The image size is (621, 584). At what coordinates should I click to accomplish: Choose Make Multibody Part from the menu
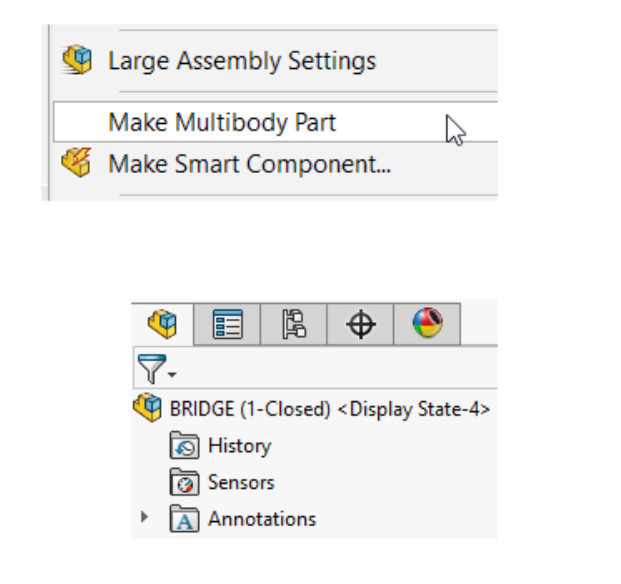coord(222,123)
